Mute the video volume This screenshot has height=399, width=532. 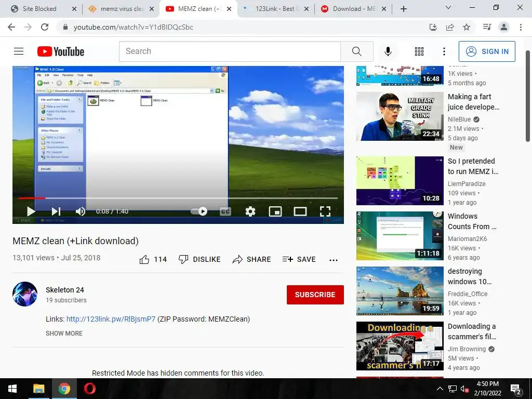(81, 211)
